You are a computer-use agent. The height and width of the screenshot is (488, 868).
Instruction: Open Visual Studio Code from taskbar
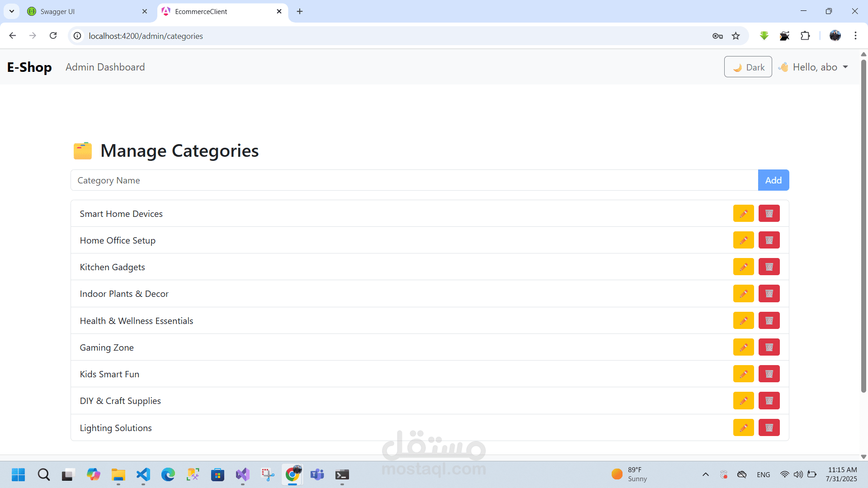pos(143,474)
